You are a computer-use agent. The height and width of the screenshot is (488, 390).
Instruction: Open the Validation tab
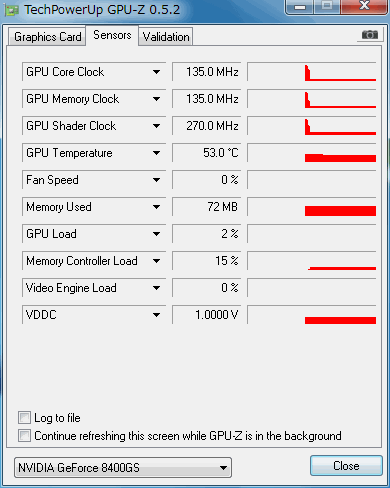coord(166,37)
